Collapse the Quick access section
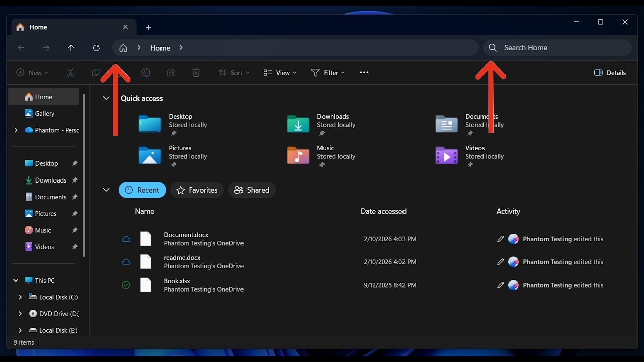Screen dimensions: 644x362 click(106, 98)
